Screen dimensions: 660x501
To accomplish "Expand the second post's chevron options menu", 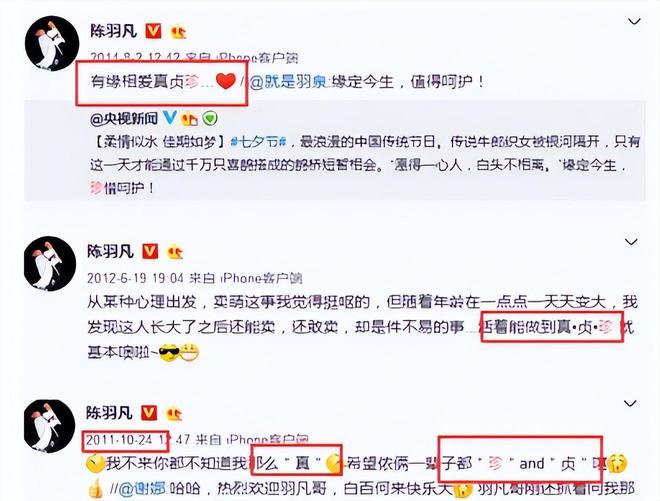I will pyautogui.click(x=631, y=242).
